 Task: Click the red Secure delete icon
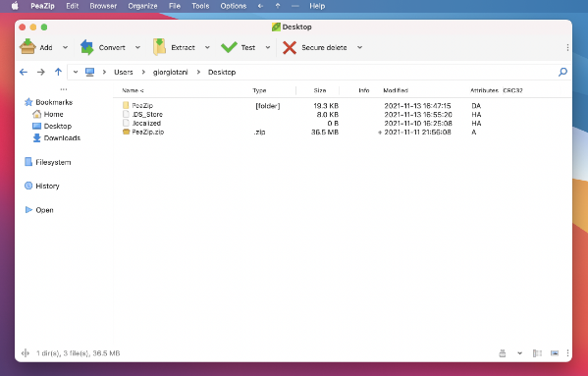click(290, 47)
